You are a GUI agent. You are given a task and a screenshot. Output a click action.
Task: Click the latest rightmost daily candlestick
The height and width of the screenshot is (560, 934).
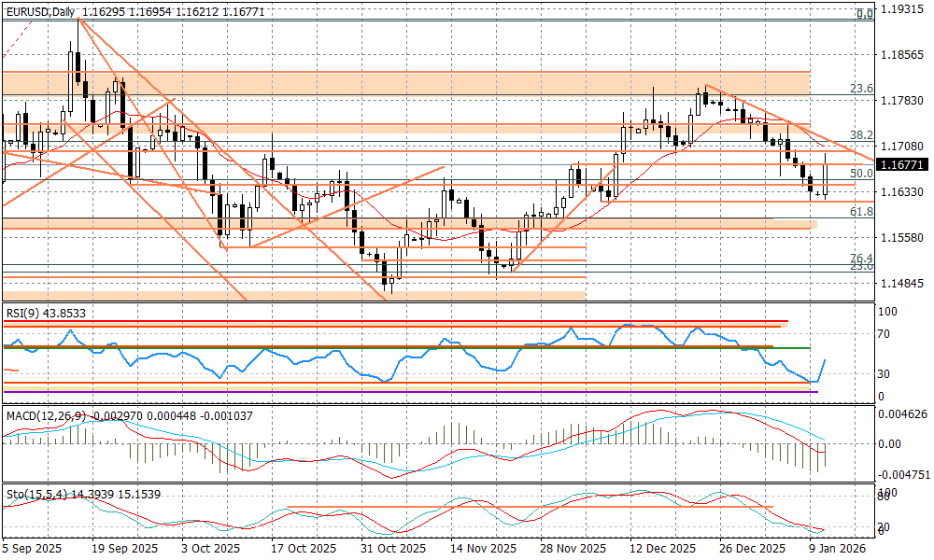point(826,177)
